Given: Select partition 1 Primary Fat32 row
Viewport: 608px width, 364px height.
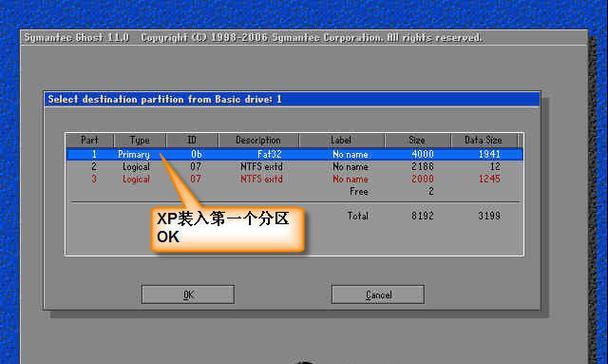Looking at the screenshot, I should [295, 154].
